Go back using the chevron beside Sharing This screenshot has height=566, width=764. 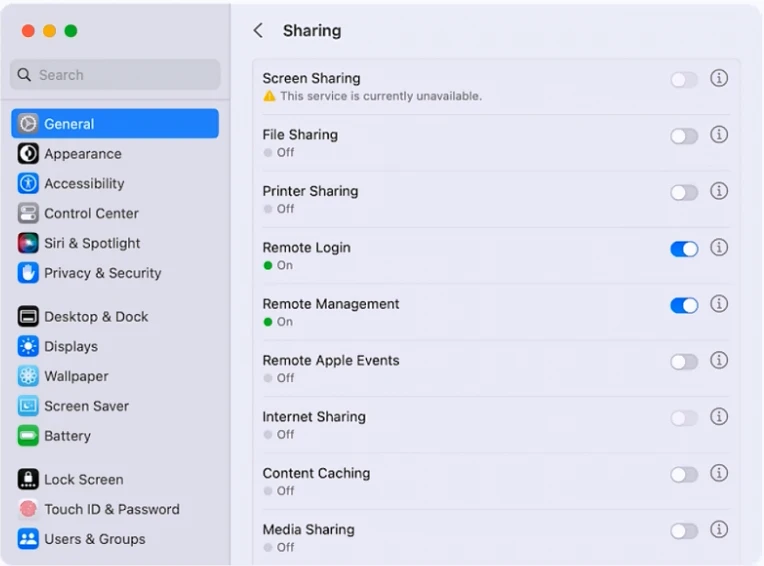pos(258,31)
